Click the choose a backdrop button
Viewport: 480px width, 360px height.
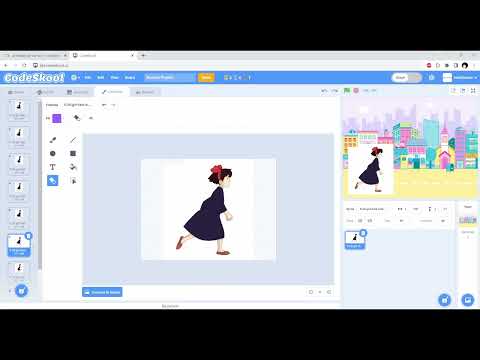(x=467, y=300)
